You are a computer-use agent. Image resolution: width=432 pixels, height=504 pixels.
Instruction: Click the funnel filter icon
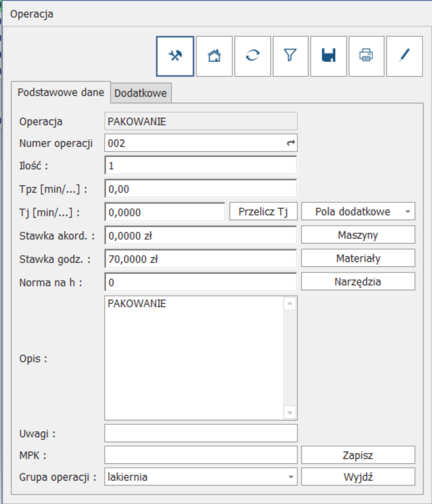(x=290, y=56)
